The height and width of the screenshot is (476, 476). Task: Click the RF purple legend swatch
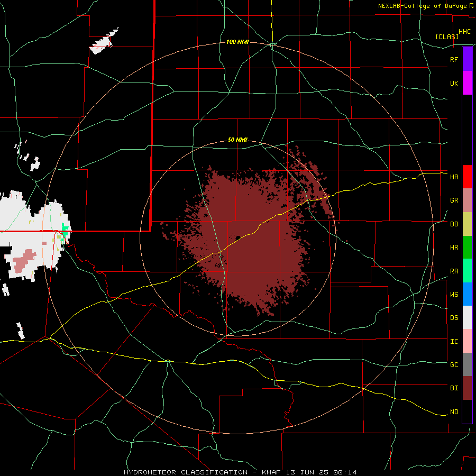(x=467, y=59)
